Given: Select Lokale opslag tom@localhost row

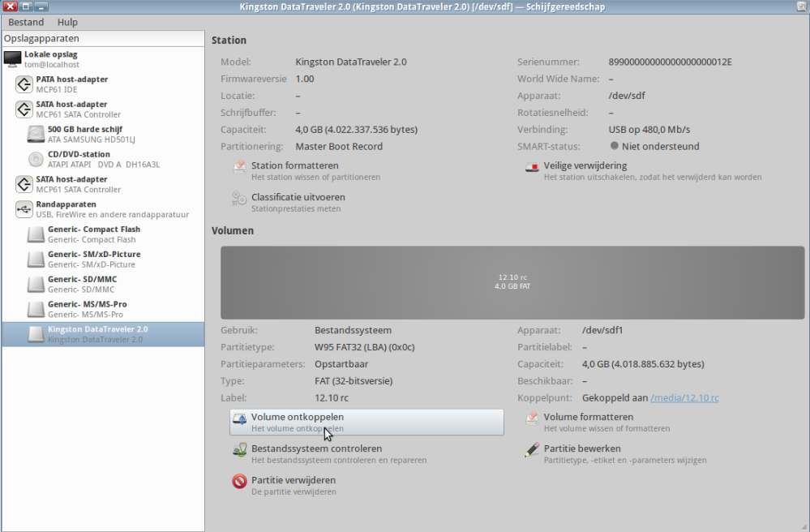Looking at the screenshot, I should tap(103, 59).
